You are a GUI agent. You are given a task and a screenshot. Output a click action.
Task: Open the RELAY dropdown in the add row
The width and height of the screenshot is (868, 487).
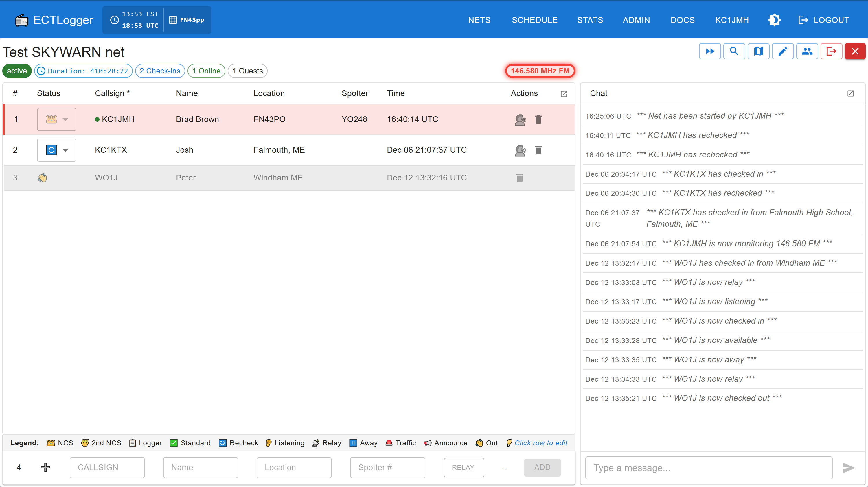(x=464, y=467)
